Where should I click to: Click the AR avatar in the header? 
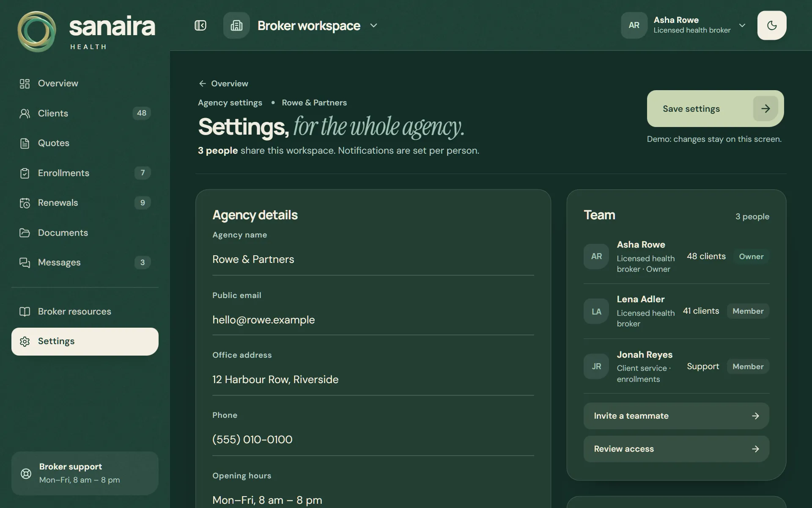tap(634, 25)
